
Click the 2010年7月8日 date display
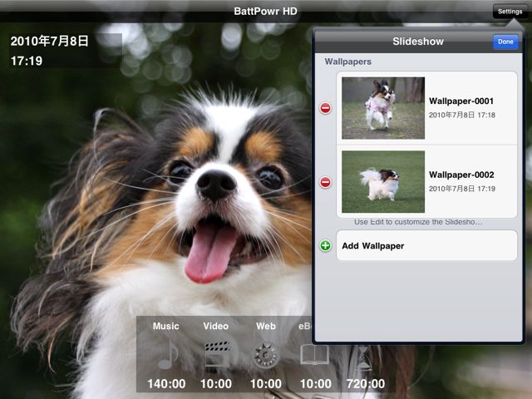coord(50,41)
